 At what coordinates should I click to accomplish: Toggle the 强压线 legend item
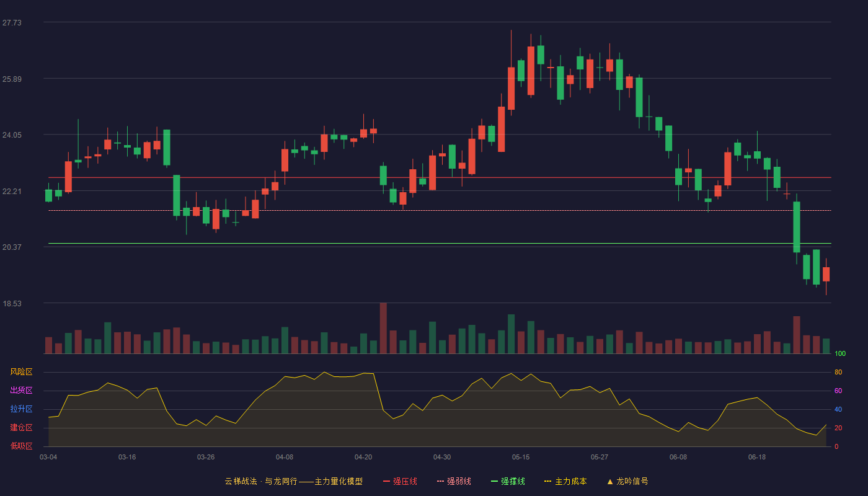coord(400,481)
